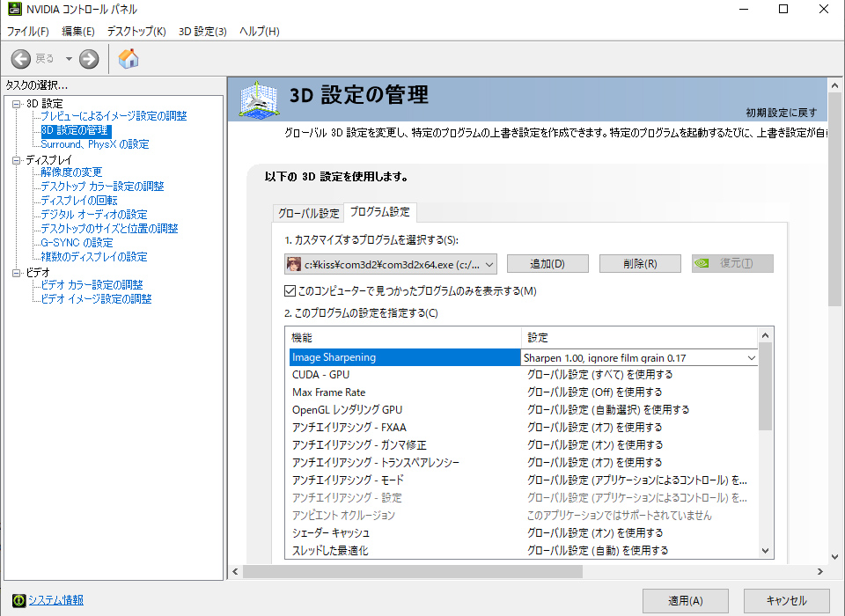Viewport: 845px width, 616px height.
Task: Open プレビューによるイメージ設定の調整
Action: [114, 116]
